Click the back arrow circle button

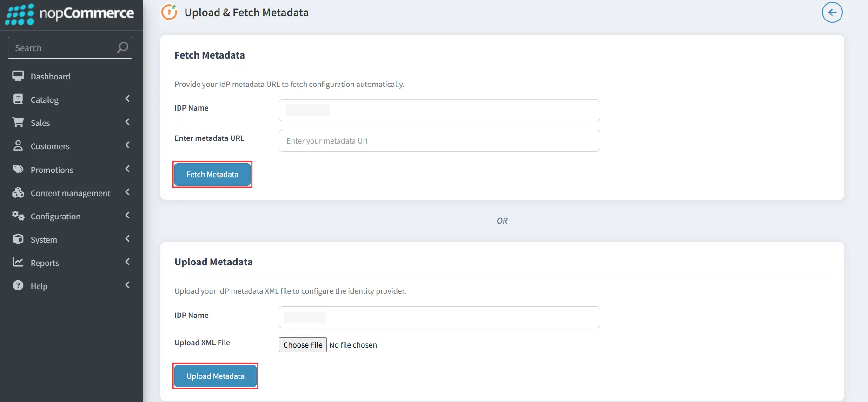coord(832,12)
